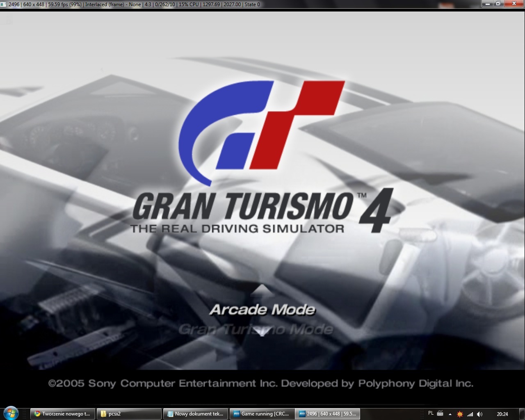Click the 20:24 system clock
The height and width of the screenshot is (420, 525).
point(502,414)
